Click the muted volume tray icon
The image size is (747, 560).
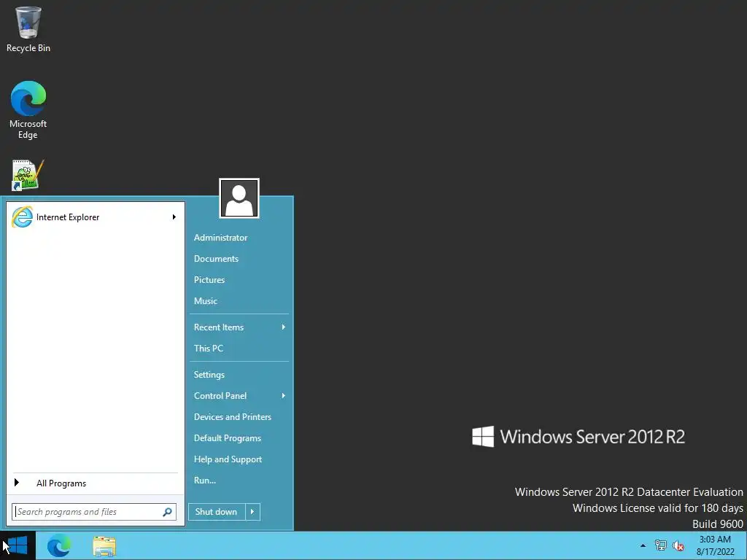tap(678, 545)
